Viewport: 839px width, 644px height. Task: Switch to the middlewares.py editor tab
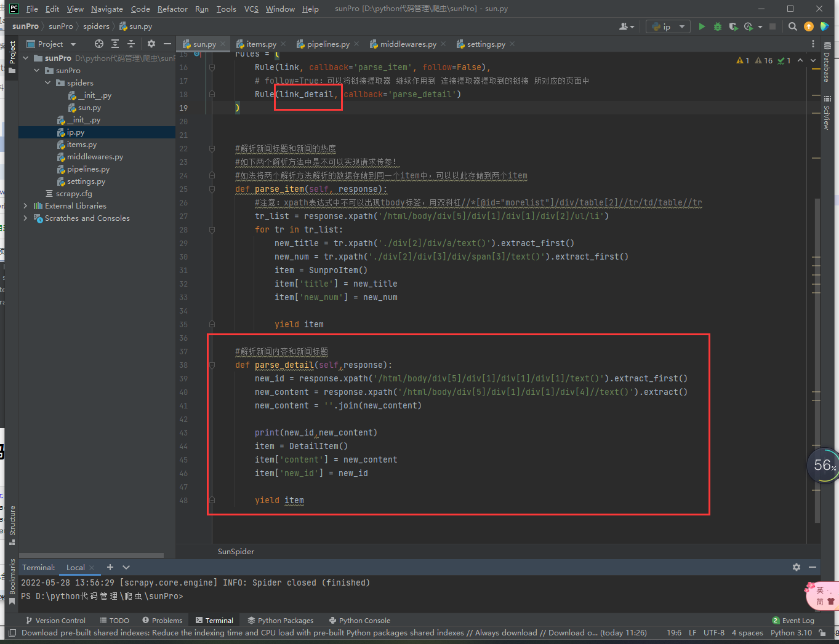point(407,44)
